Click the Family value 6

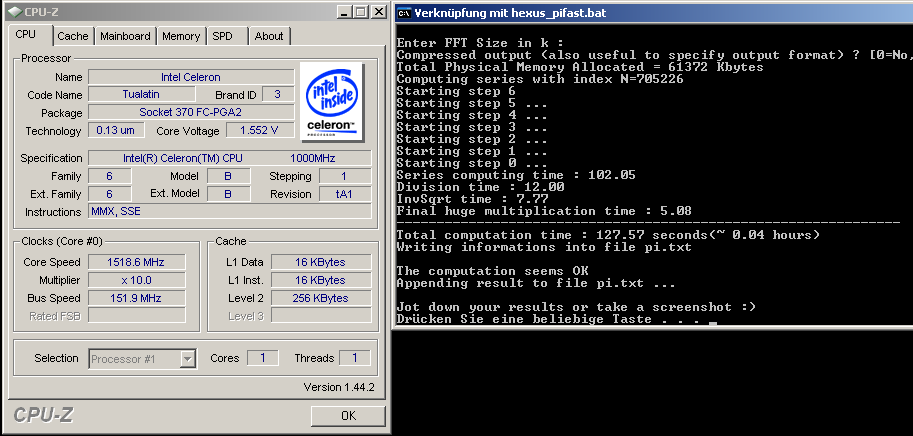109,176
